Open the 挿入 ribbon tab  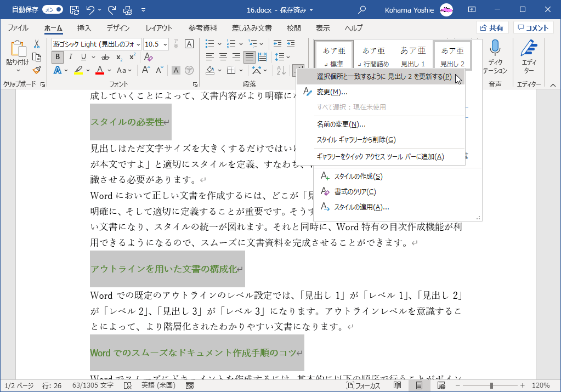point(84,28)
